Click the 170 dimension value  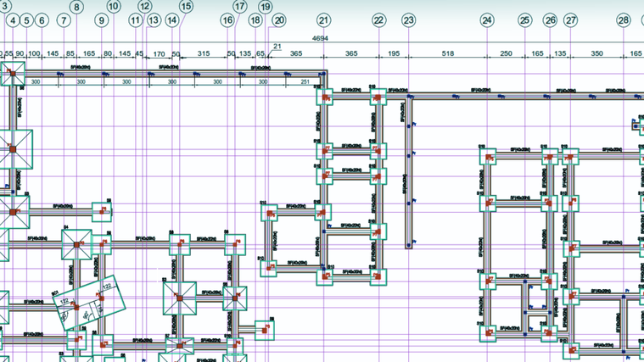coord(159,53)
